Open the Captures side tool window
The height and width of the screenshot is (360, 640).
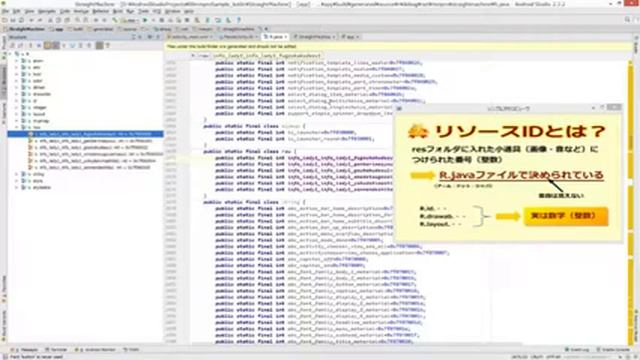(x=4, y=113)
